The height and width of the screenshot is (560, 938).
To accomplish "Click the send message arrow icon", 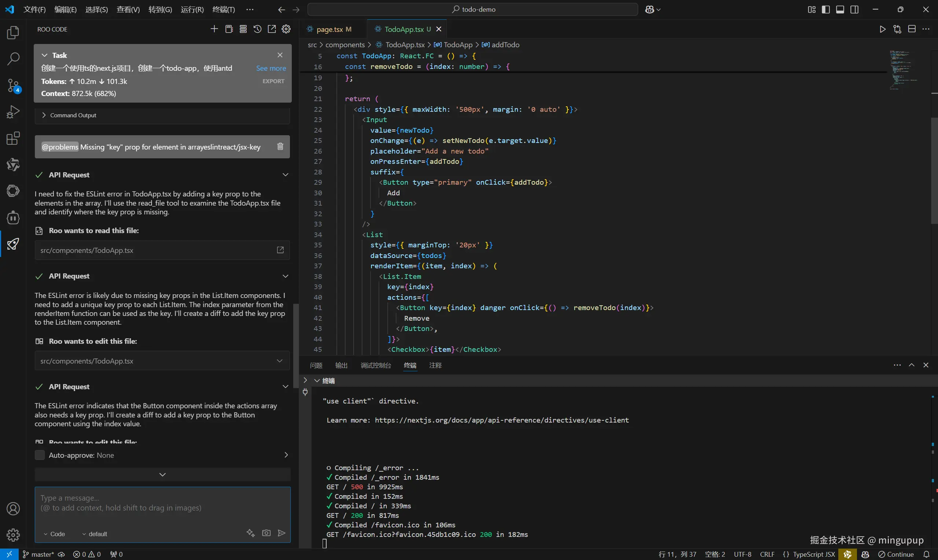I will (x=282, y=533).
